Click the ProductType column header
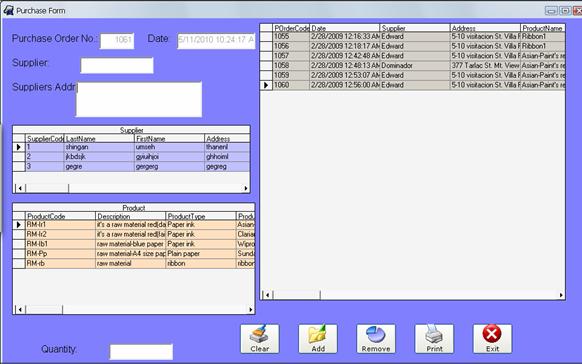582x364 pixels. (x=201, y=216)
